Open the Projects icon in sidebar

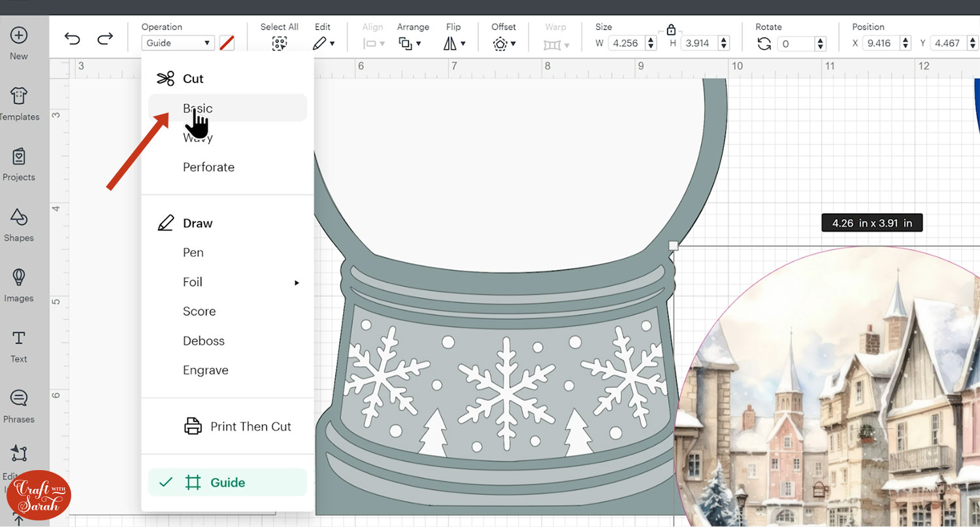pos(19,157)
